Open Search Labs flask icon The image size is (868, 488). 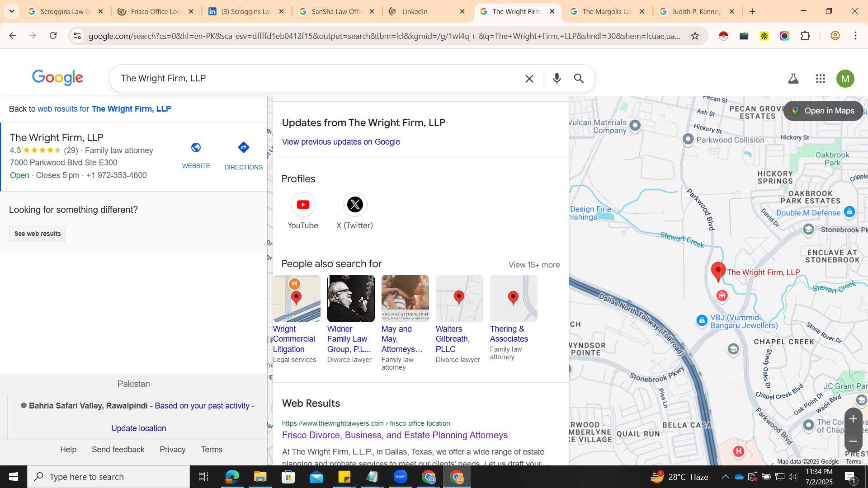pyautogui.click(x=793, y=79)
